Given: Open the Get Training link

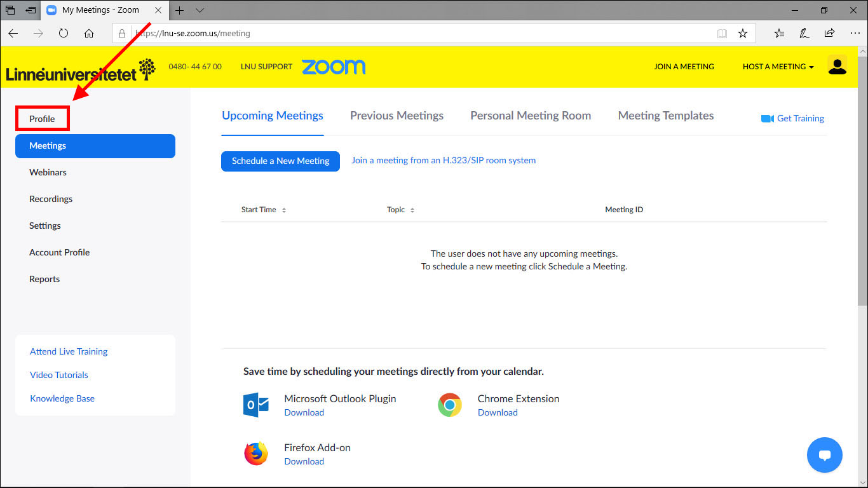Looking at the screenshot, I should (x=801, y=119).
